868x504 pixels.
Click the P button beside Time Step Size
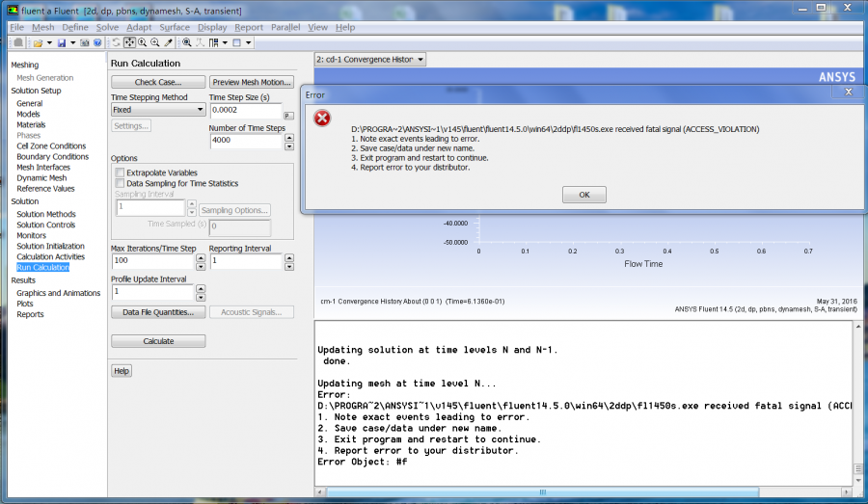[x=288, y=116]
